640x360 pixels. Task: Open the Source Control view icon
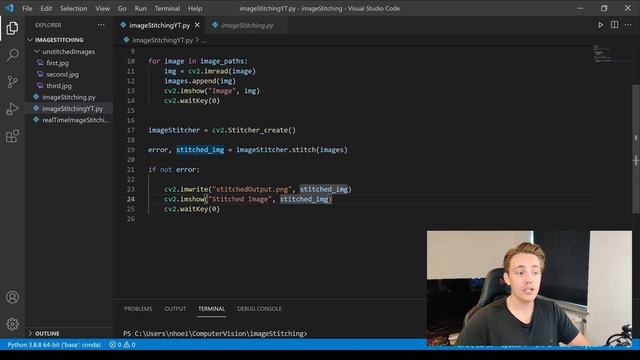12,82
